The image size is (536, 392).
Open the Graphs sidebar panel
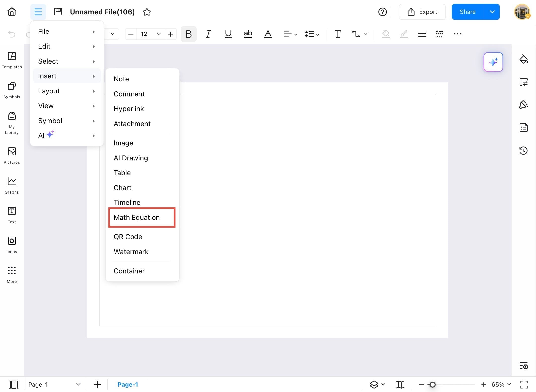coord(12,185)
